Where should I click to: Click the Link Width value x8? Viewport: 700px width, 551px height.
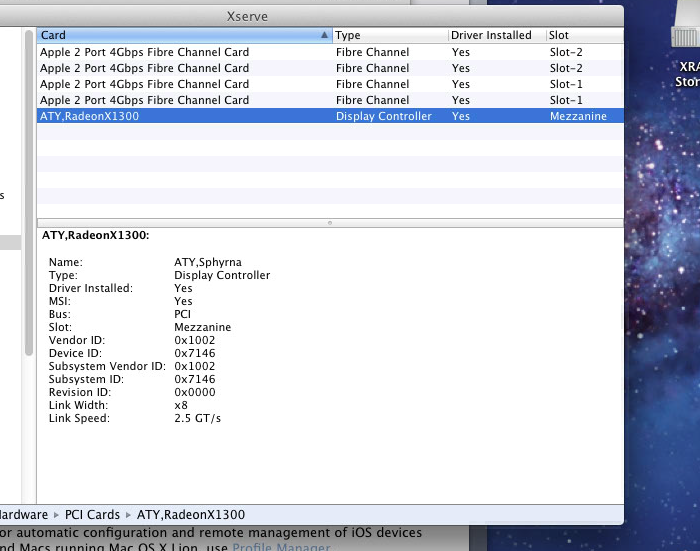click(x=181, y=405)
